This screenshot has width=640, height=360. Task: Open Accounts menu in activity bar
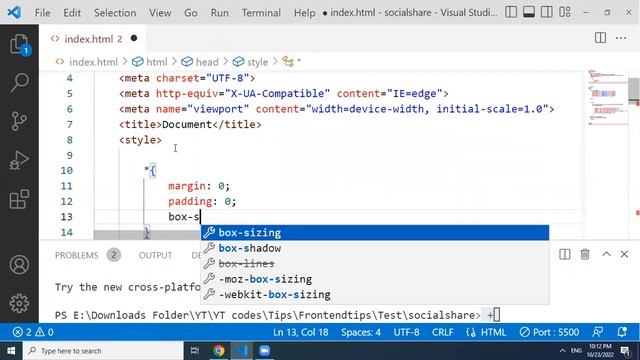point(19,264)
